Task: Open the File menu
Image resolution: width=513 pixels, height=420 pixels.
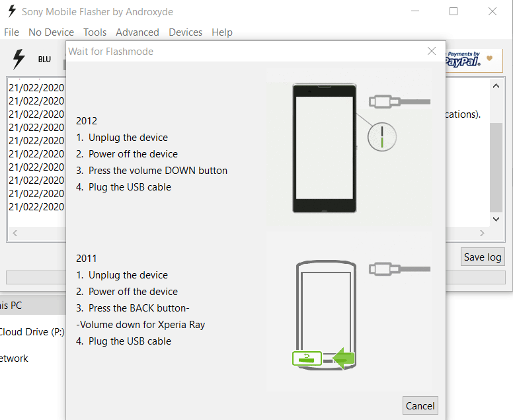Action: (11, 32)
